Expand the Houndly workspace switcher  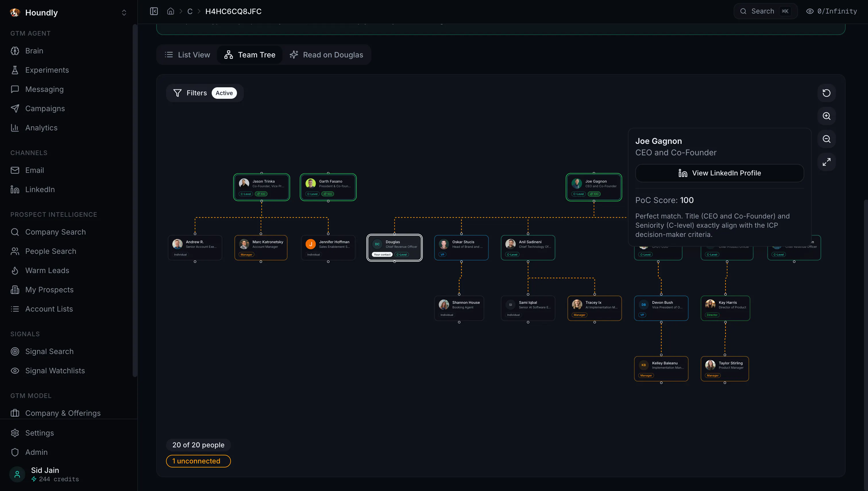point(124,12)
